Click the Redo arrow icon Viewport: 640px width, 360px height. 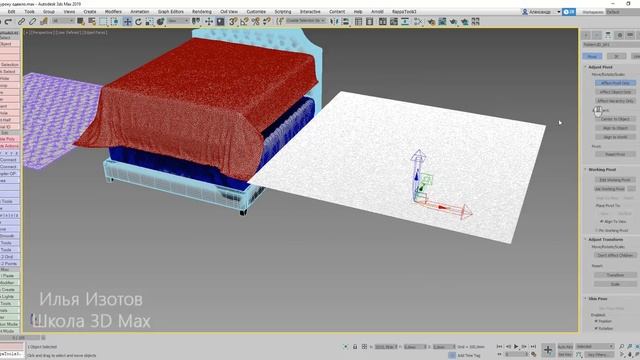click(8, 21)
